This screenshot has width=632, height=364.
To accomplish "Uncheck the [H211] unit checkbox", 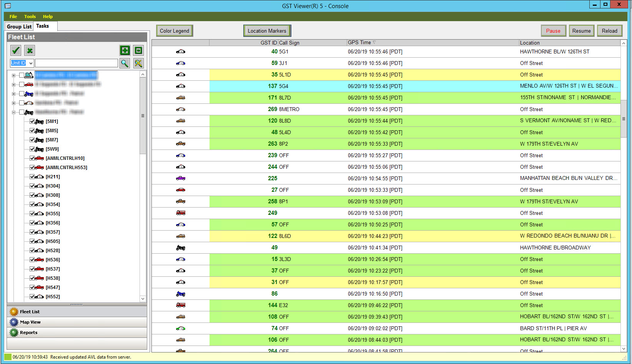I will [x=32, y=176].
